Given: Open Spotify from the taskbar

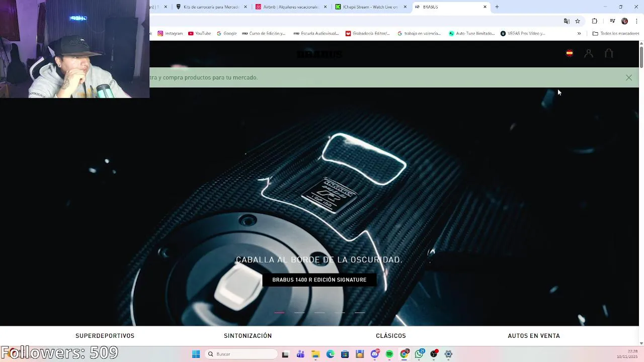Looking at the screenshot, I should 389,354.
